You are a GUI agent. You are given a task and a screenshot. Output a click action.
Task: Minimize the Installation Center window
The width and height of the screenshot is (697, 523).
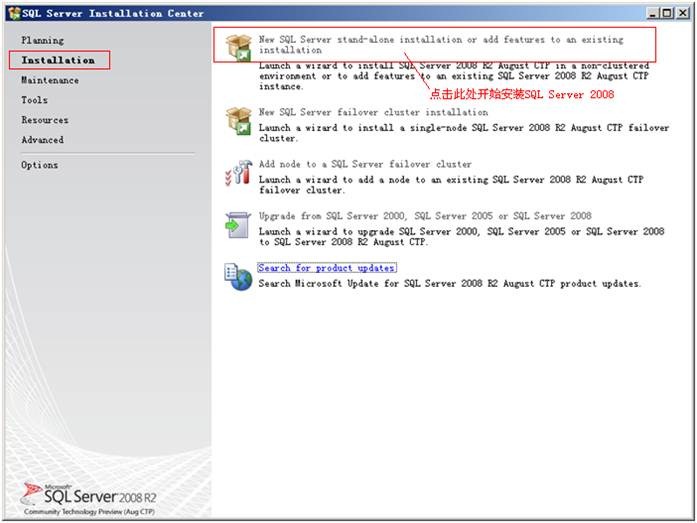(652, 13)
